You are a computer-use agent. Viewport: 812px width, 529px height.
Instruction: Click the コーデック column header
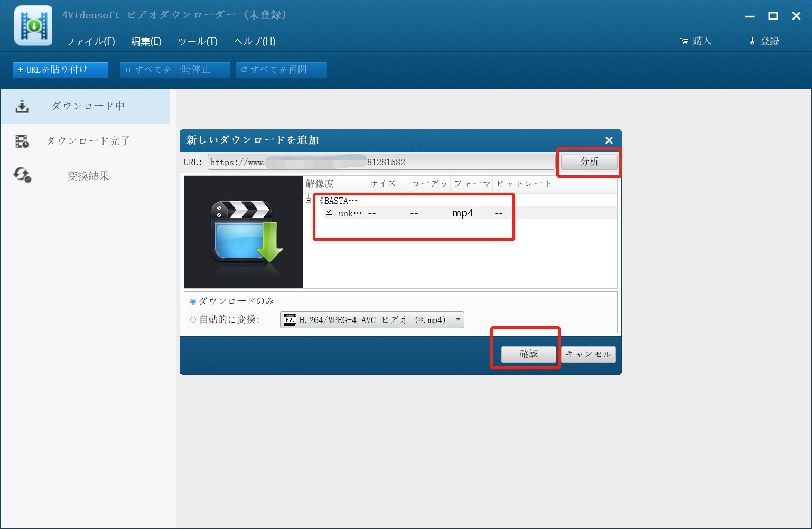(429, 184)
